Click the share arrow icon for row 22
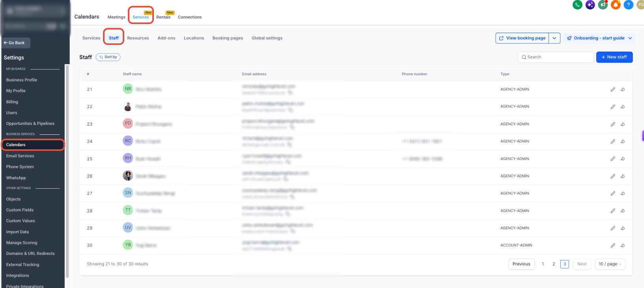Screen dimensions: 644x288 (623, 107)
